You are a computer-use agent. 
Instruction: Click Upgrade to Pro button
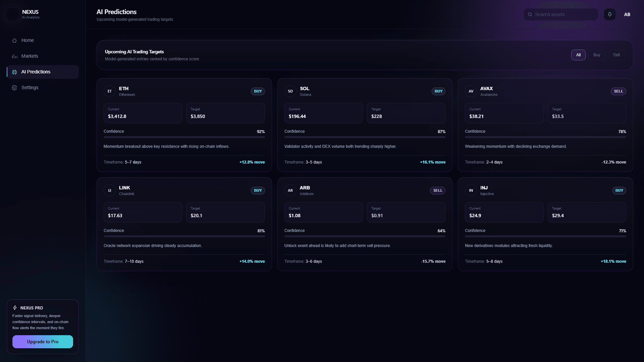pos(43,342)
